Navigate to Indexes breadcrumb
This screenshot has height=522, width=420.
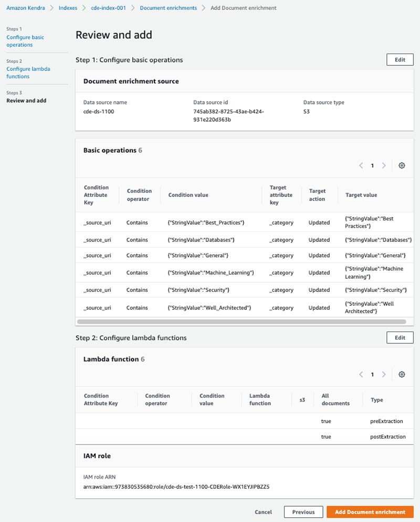tap(68, 8)
